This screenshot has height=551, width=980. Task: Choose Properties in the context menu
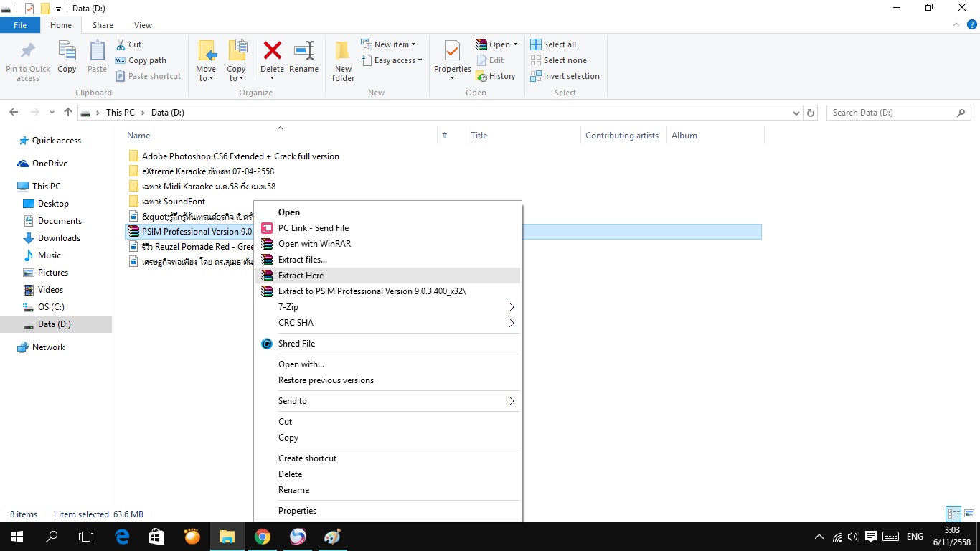387,511
